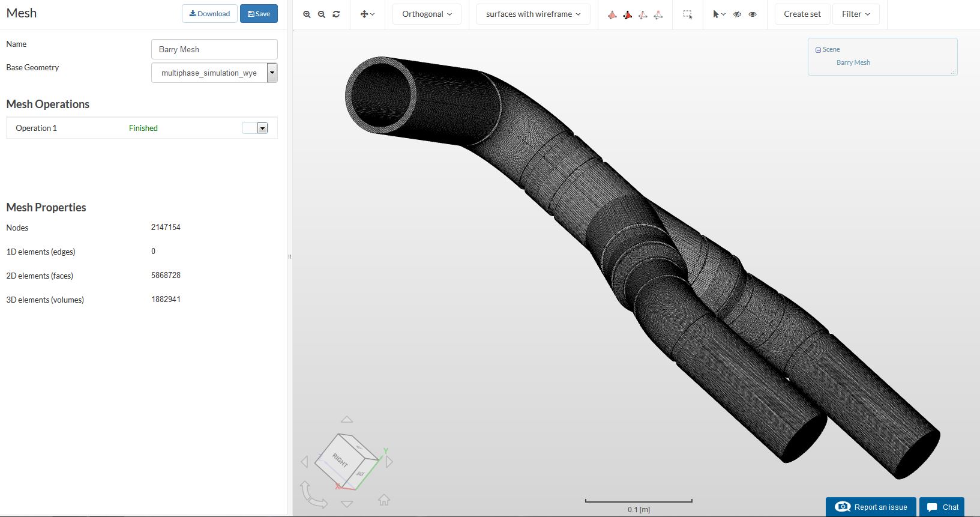Select the solid red tetrahedron selection icon
This screenshot has width=980, height=517.
click(x=627, y=14)
